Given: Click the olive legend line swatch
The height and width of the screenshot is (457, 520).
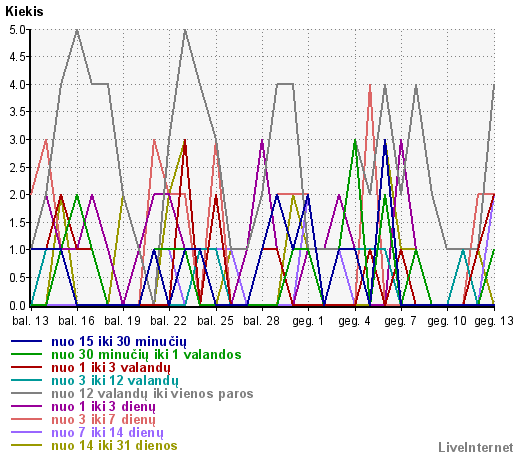Looking at the screenshot, I should (x=27, y=445).
